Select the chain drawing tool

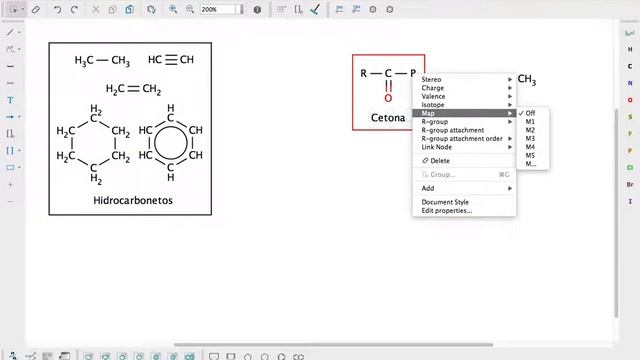click(10, 49)
